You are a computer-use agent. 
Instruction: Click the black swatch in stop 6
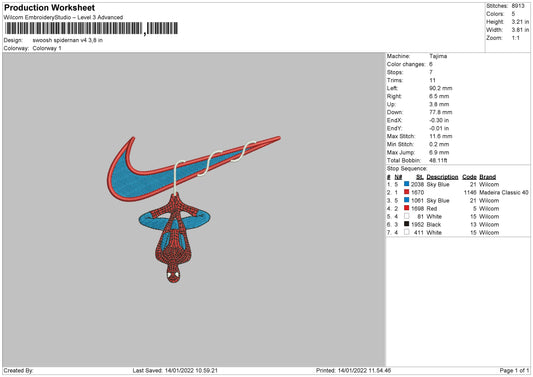(x=406, y=224)
